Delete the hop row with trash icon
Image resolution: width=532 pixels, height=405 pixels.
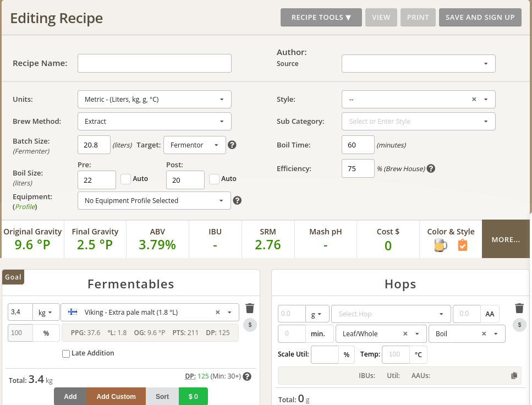519,308
